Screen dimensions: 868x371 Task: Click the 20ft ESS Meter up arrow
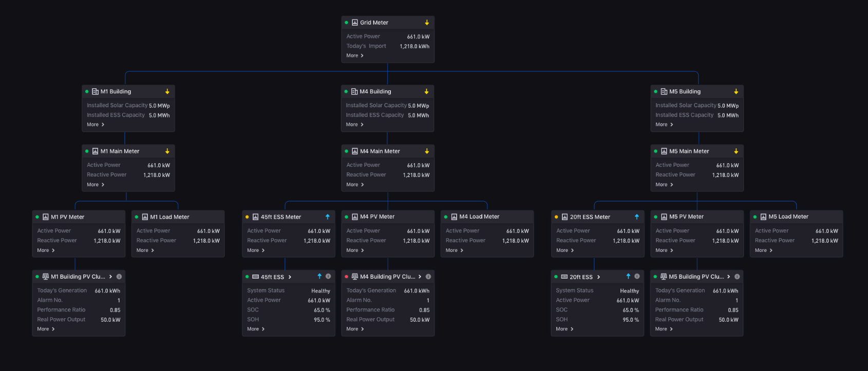[637, 217]
